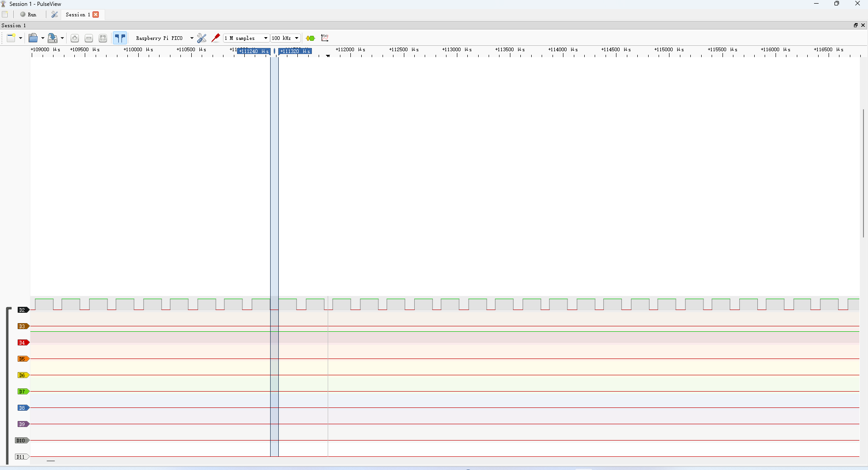Select the D3 channel label
The image size is (868, 470).
coord(23,326)
